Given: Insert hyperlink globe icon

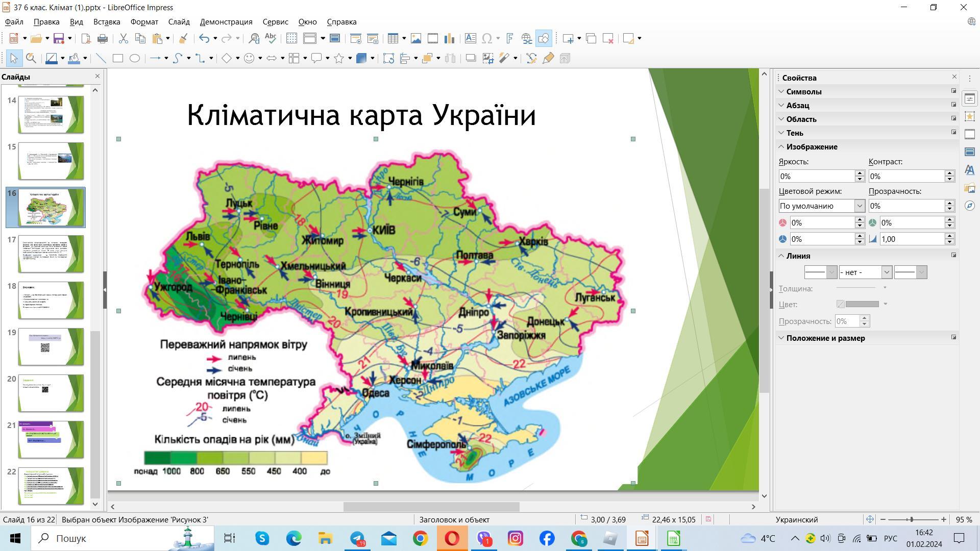Looking at the screenshot, I should coord(527,38).
